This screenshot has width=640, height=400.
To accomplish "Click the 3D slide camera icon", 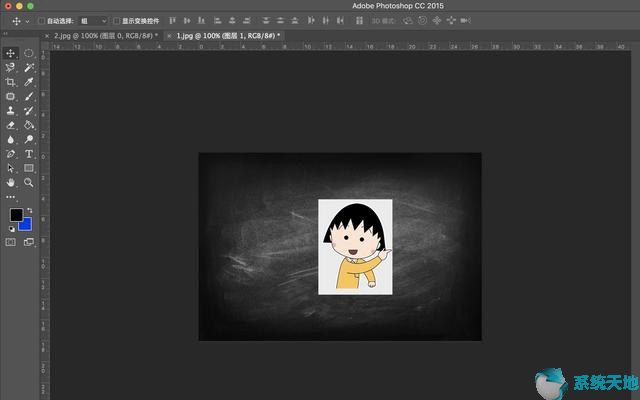I will (451, 20).
